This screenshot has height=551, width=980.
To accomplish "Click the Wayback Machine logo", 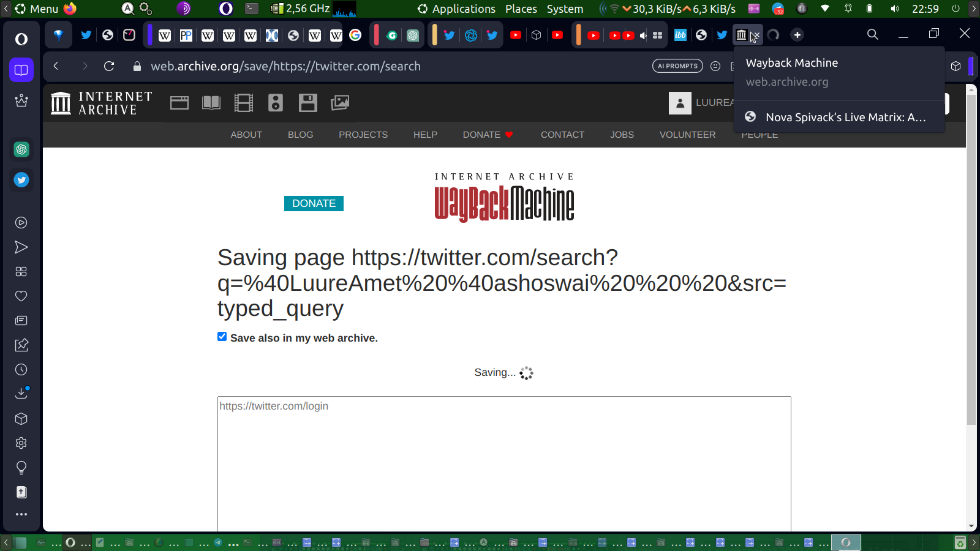I will [504, 198].
